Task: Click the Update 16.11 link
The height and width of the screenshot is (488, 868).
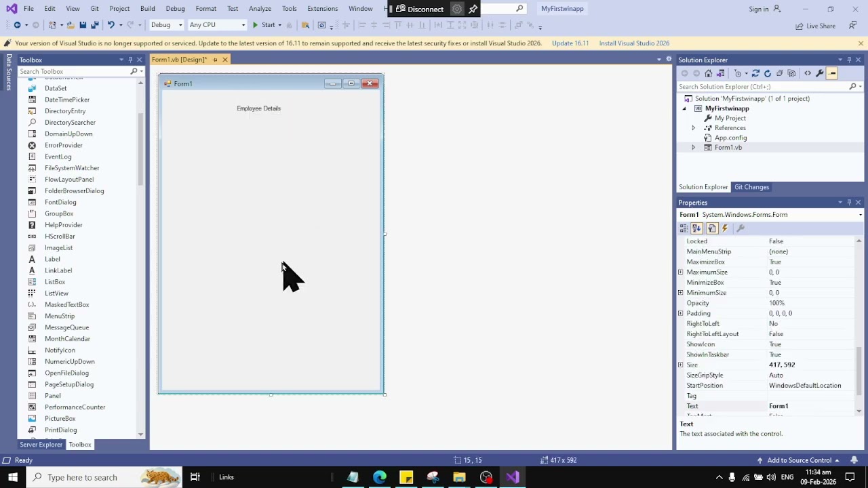Action: (570, 43)
